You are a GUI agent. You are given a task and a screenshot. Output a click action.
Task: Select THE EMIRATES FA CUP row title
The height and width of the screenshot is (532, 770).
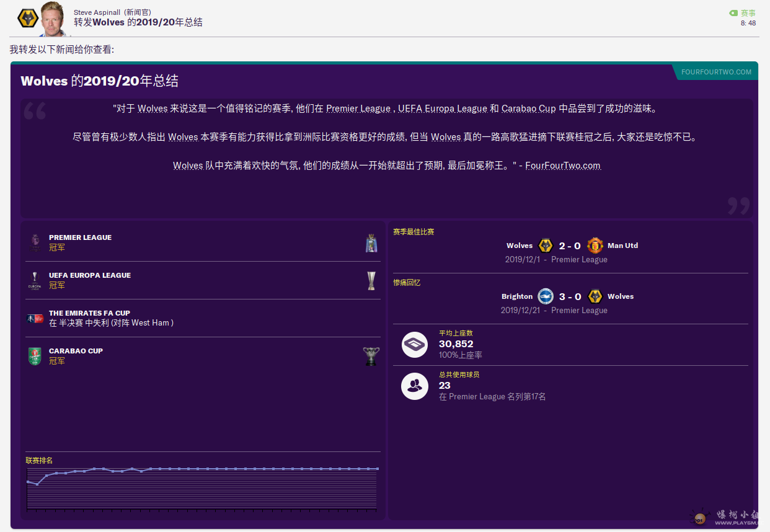[x=89, y=313]
